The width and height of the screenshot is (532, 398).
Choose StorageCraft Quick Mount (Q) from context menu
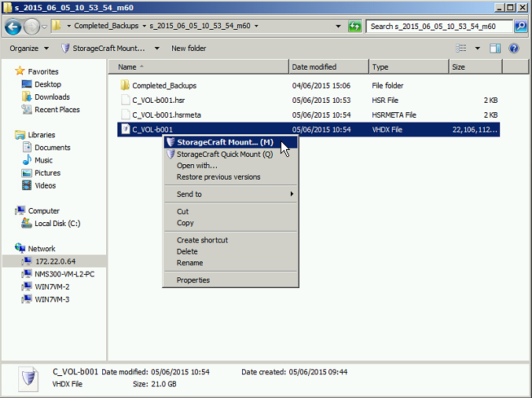point(231,154)
